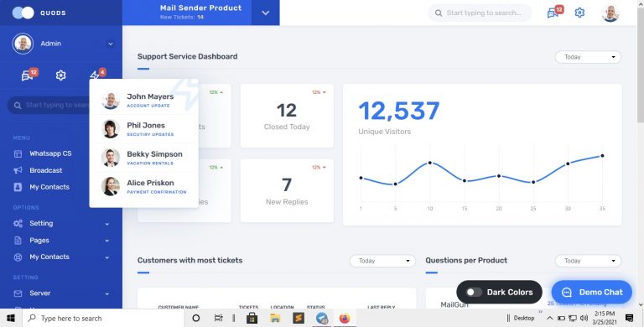Viewport: 644px width, 327px height.
Task: Click the Windows Type here to search box
Action: [102, 318]
